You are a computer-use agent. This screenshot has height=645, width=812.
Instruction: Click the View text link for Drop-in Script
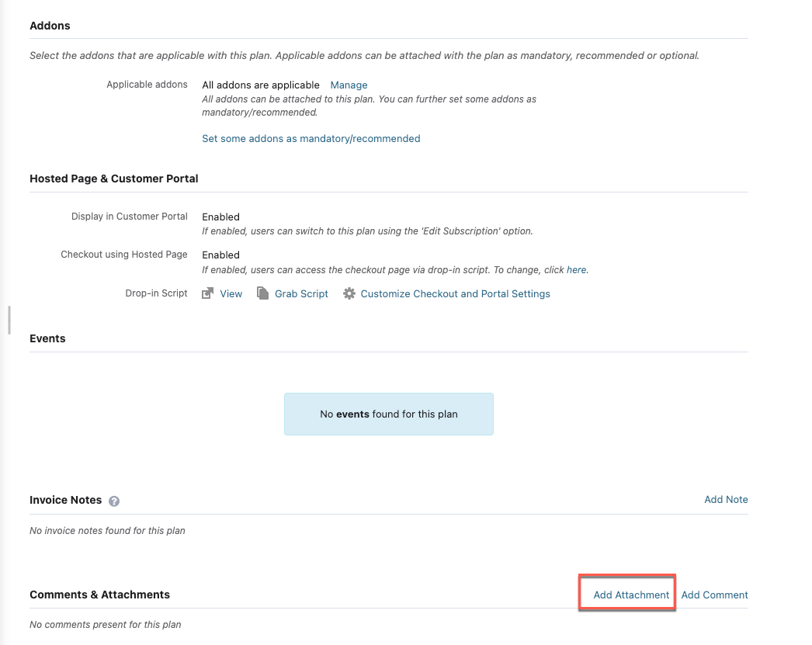coord(231,294)
